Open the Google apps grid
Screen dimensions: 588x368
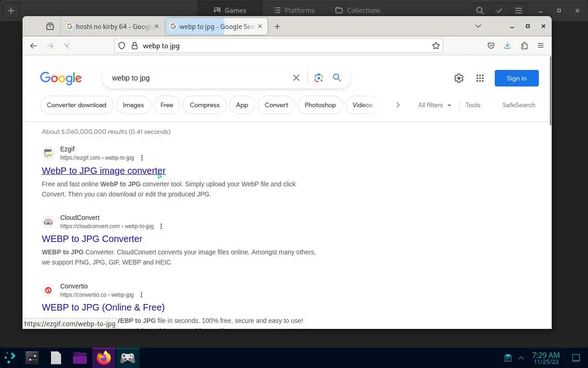pos(480,78)
